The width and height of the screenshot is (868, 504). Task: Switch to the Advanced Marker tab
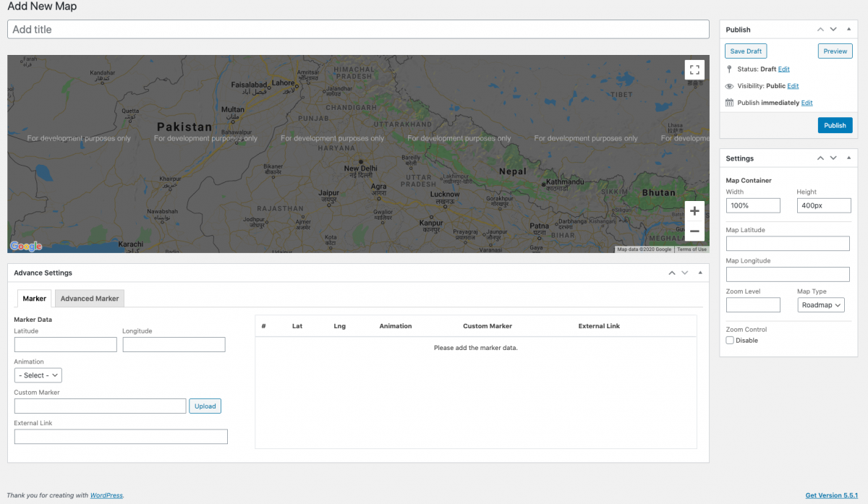pos(89,298)
